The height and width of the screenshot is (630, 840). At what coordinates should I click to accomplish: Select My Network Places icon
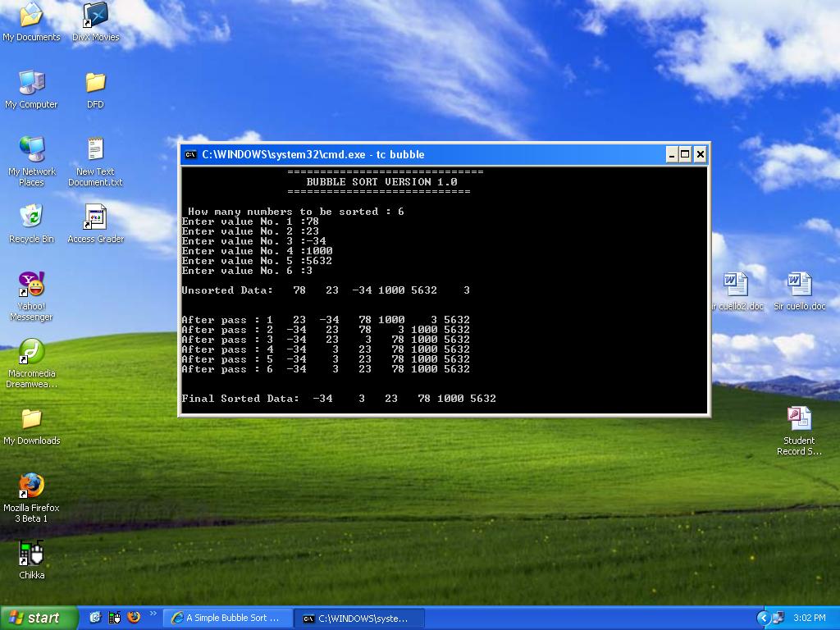[32, 162]
